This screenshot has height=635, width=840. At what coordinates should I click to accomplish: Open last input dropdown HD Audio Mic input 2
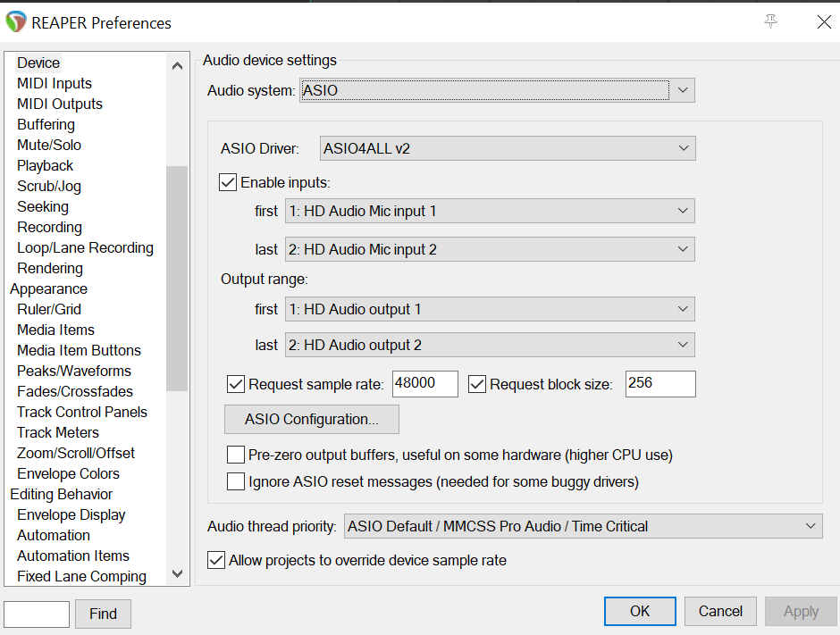490,249
